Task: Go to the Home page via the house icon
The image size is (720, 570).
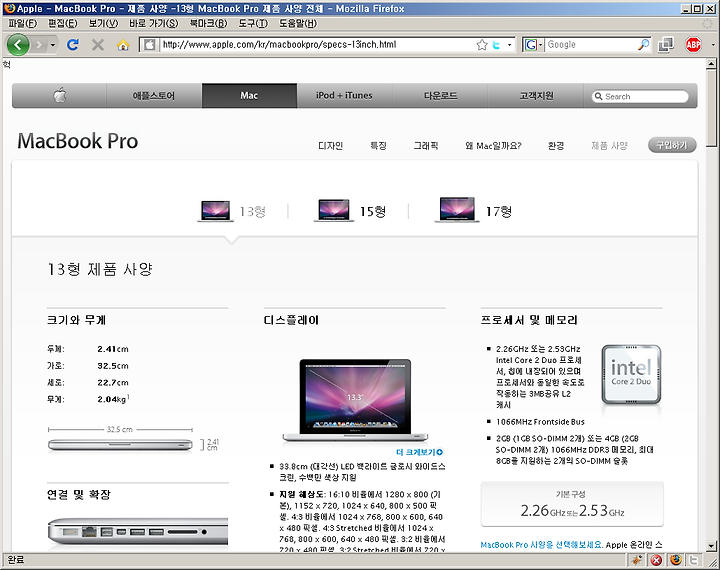Action: (x=123, y=45)
